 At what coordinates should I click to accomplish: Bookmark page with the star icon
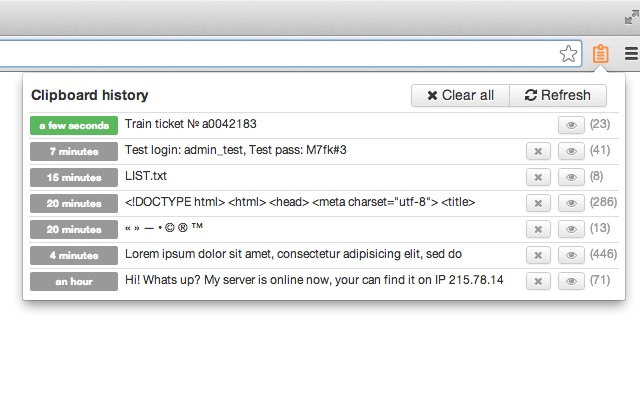tap(568, 55)
